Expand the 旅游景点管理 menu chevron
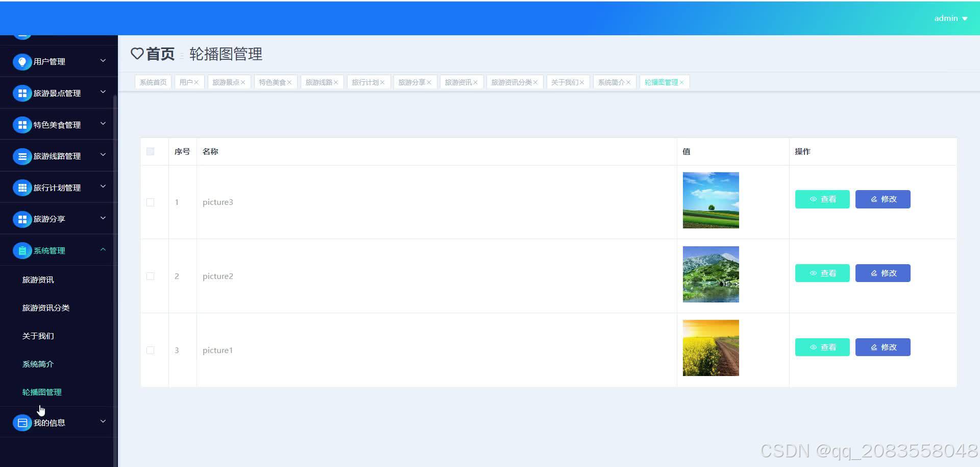 [x=103, y=92]
